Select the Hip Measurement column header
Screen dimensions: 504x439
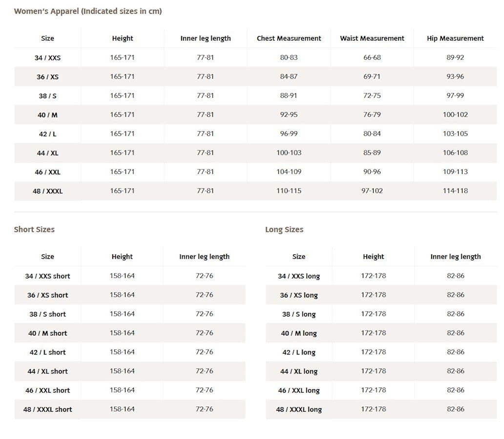pyautogui.click(x=455, y=39)
